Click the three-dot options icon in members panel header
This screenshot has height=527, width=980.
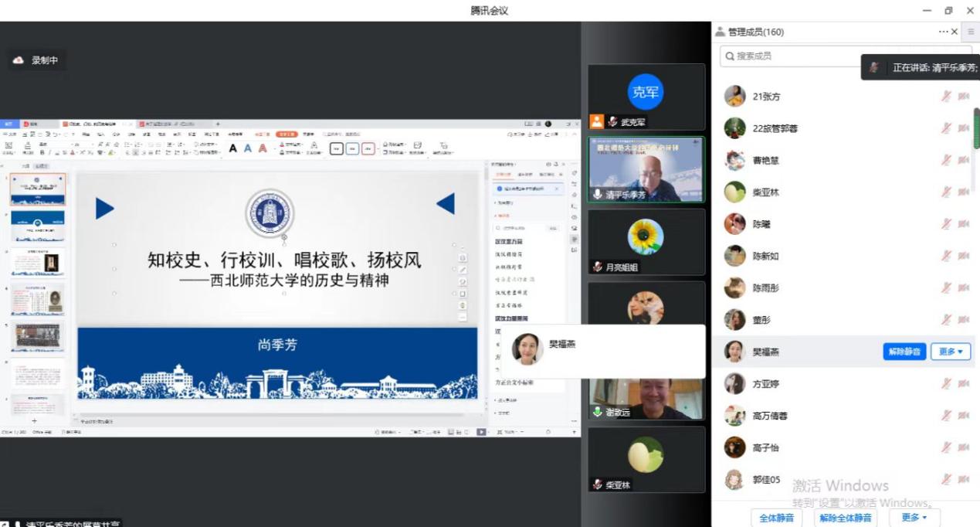[x=943, y=32]
